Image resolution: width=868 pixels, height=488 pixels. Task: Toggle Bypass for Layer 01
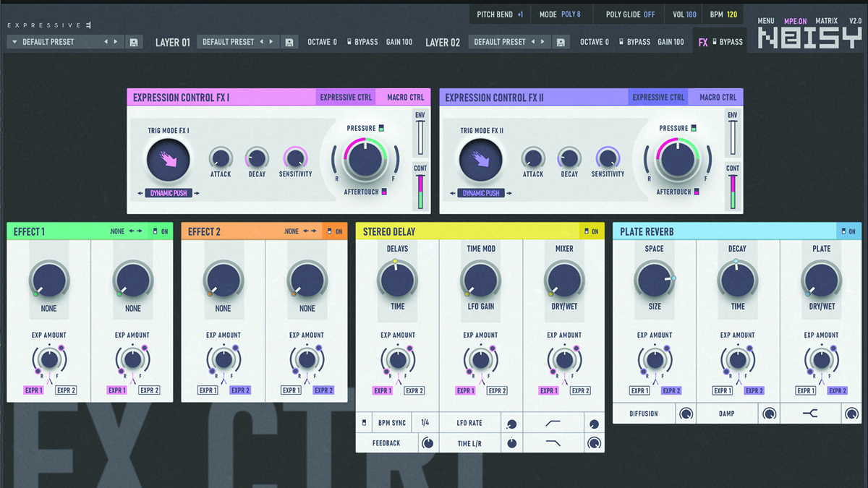[362, 42]
